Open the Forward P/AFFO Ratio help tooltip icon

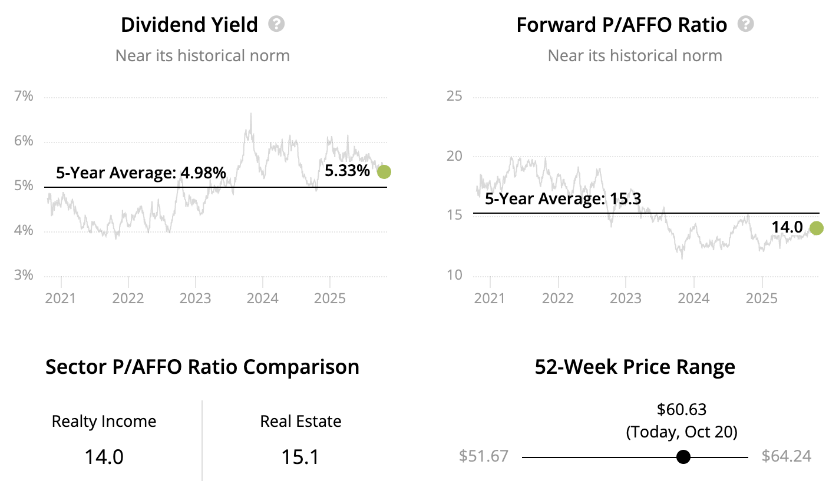point(746,24)
